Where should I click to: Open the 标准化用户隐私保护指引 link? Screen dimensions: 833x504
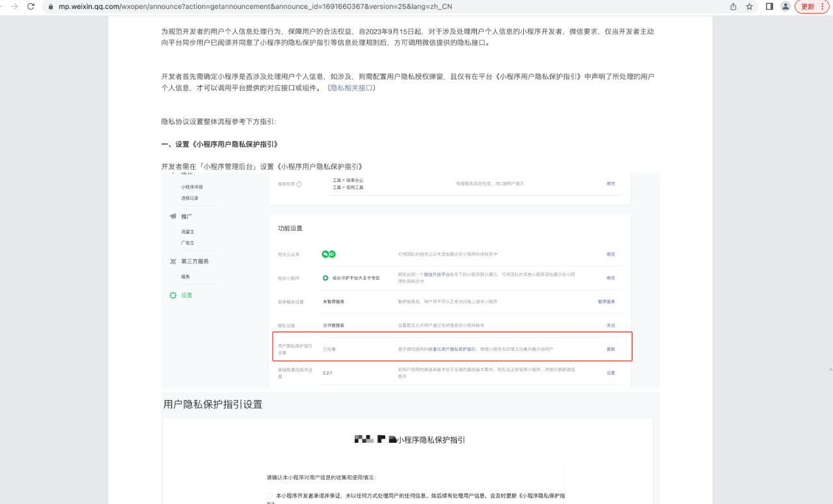(x=452, y=349)
